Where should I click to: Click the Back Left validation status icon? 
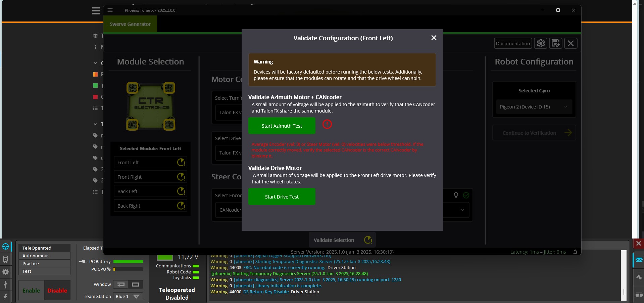point(181,191)
